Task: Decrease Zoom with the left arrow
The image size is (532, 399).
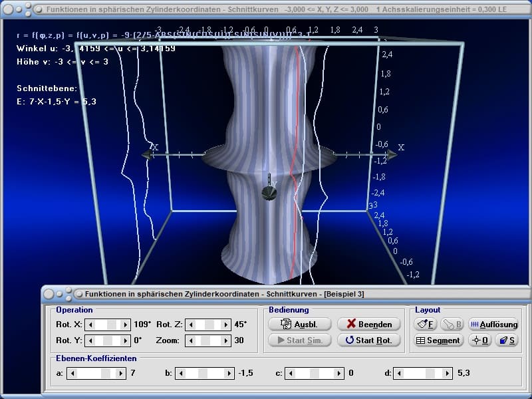Action: click(x=191, y=340)
